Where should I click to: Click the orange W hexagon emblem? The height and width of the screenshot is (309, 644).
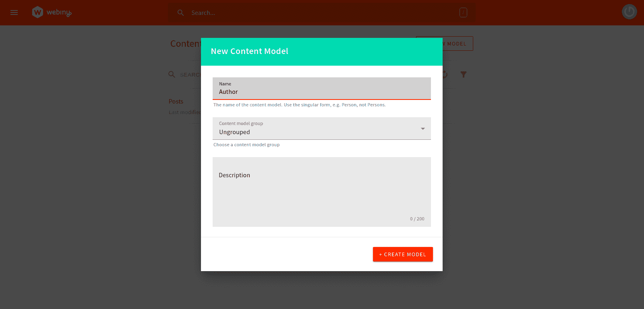pos(37,12)
